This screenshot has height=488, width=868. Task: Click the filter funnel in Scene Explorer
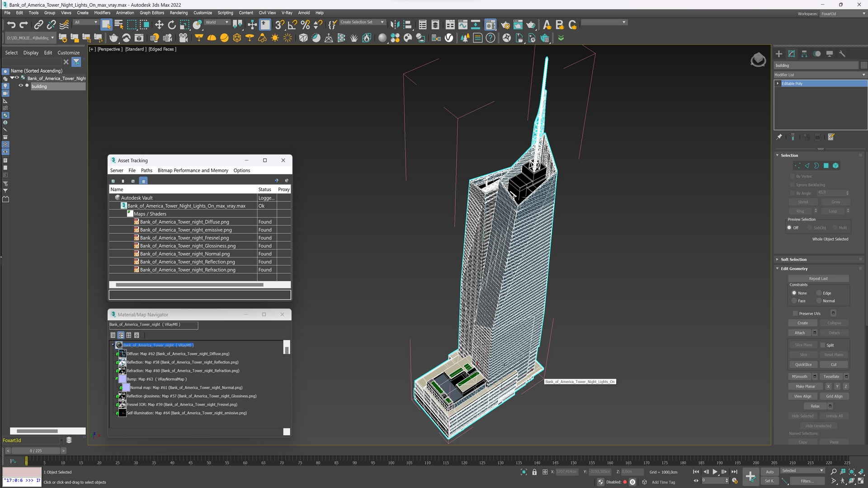(76, 62)
